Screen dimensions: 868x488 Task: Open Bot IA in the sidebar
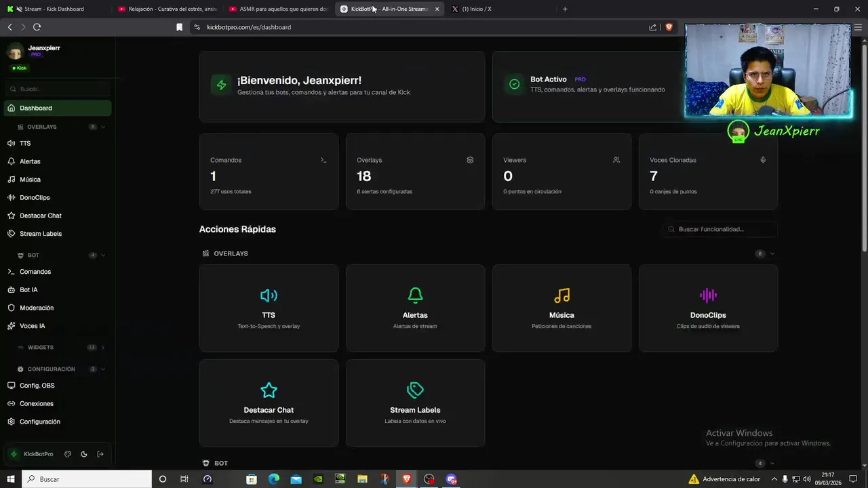point(58,289)
